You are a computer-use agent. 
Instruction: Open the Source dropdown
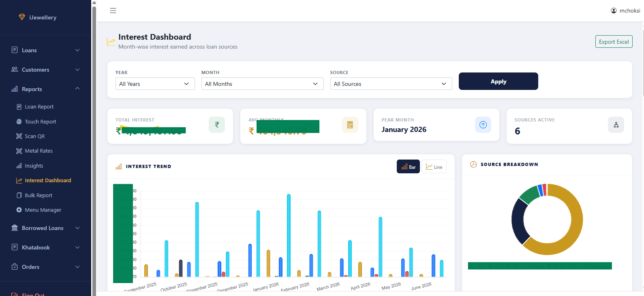[x=391, y=84]
